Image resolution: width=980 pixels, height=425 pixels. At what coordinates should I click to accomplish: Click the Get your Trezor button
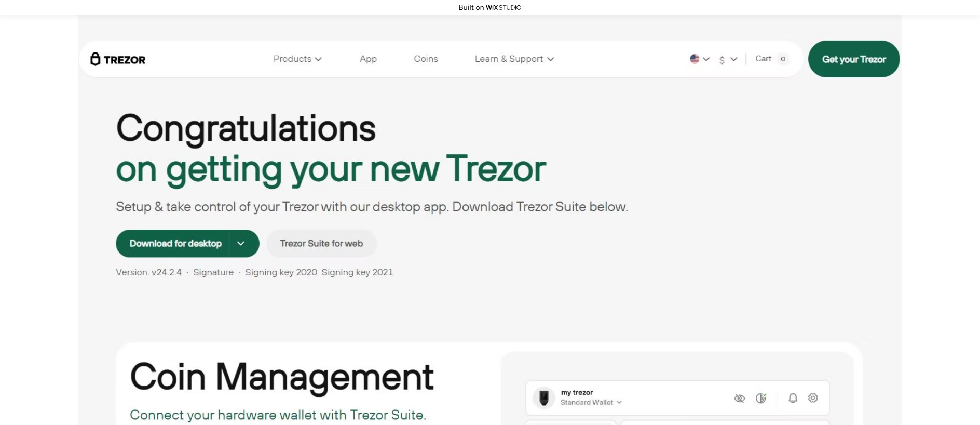tap(854, 59)
